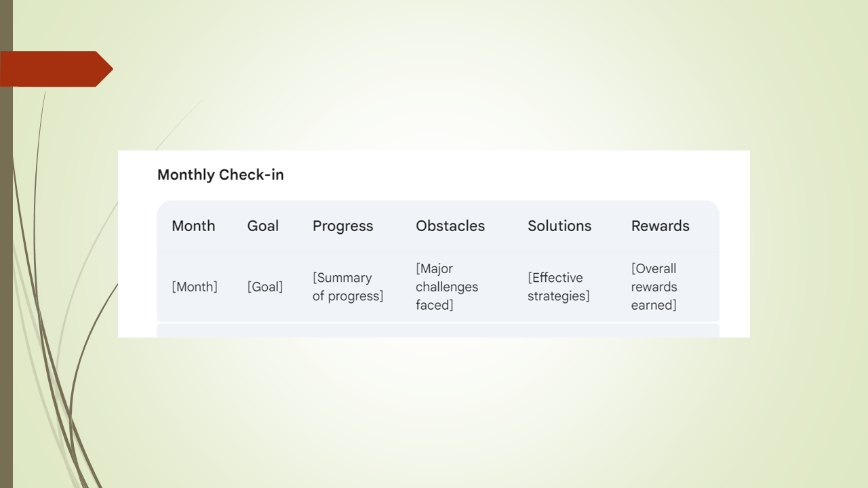
Task: Click the [Summary of progress] cell
Action: (x=348, y=287)
